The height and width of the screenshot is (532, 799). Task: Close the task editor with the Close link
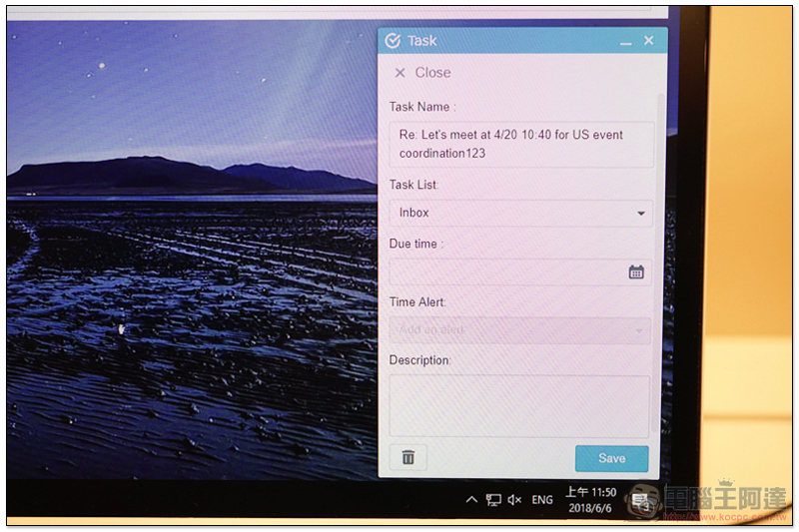[x=422, y=73]
